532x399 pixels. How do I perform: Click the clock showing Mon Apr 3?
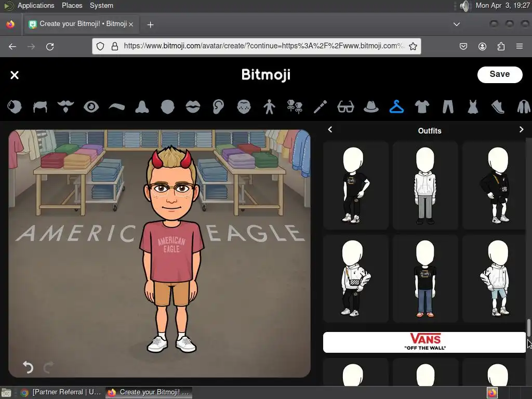[x=502, y=5]
